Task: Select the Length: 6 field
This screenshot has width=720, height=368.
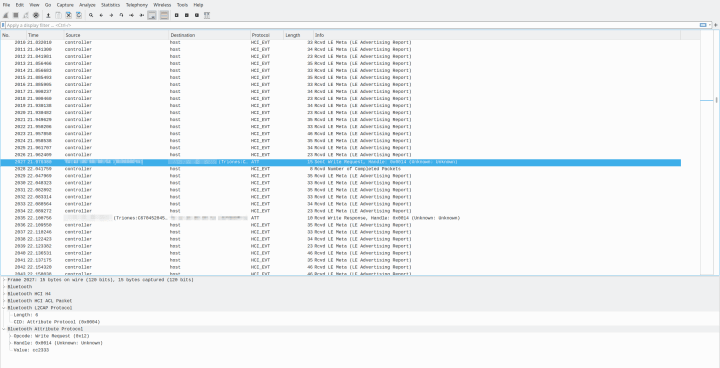Action: (x=26, y=315)
